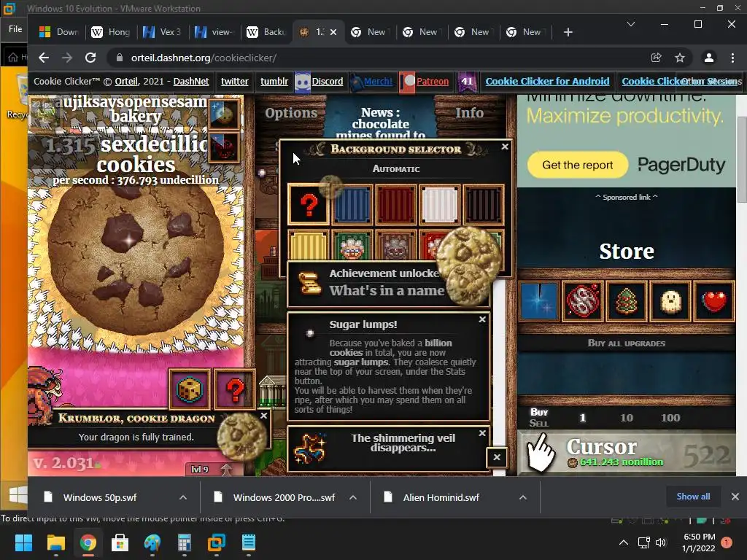Image resolution: width=747 pixels, height=560 pixels.
Task: Select bulk amount 100
Action: (670, 418)
